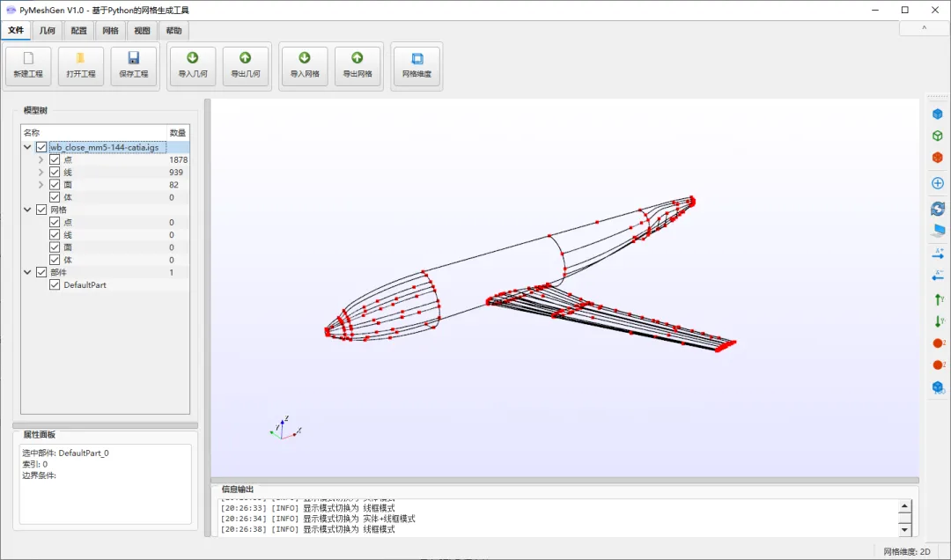Click the isometric view cube icon
Viewport: 951px width, 560px height.
coord(938,387)
